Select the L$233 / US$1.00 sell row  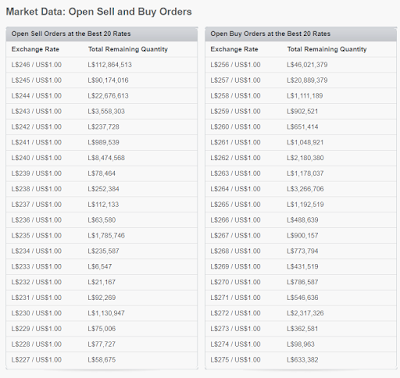click(102, 266)
